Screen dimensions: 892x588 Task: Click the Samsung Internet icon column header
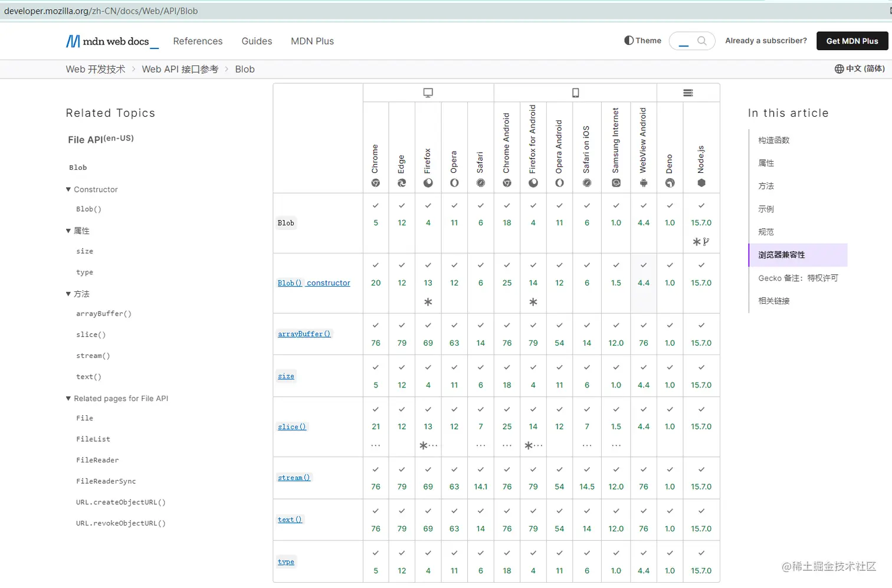pyautogui.click(x=616, y=183)
